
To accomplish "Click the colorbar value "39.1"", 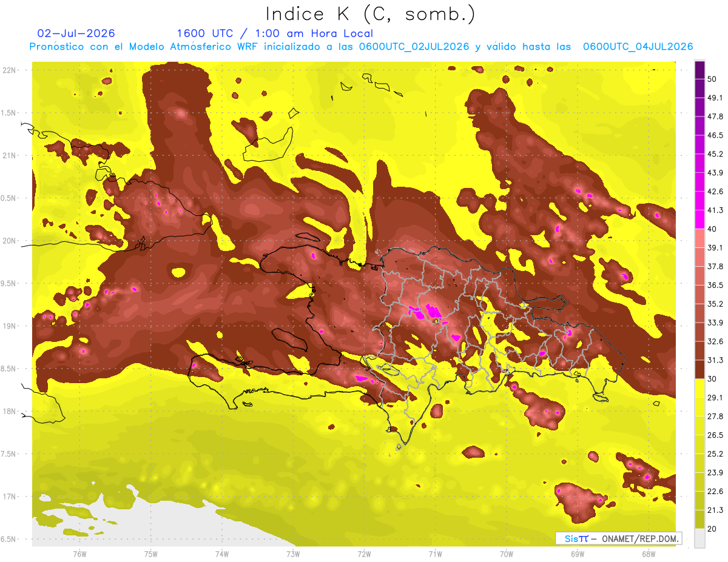I will coord(715,248).
